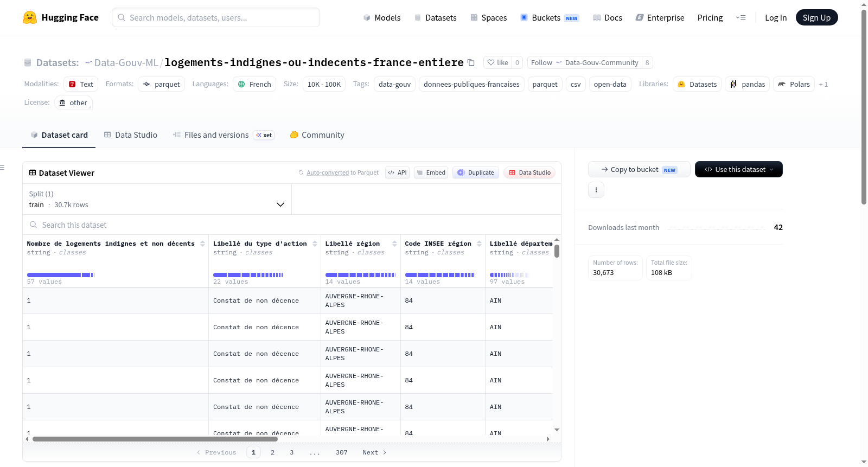Sort the Libellé région column

(394, 244)
